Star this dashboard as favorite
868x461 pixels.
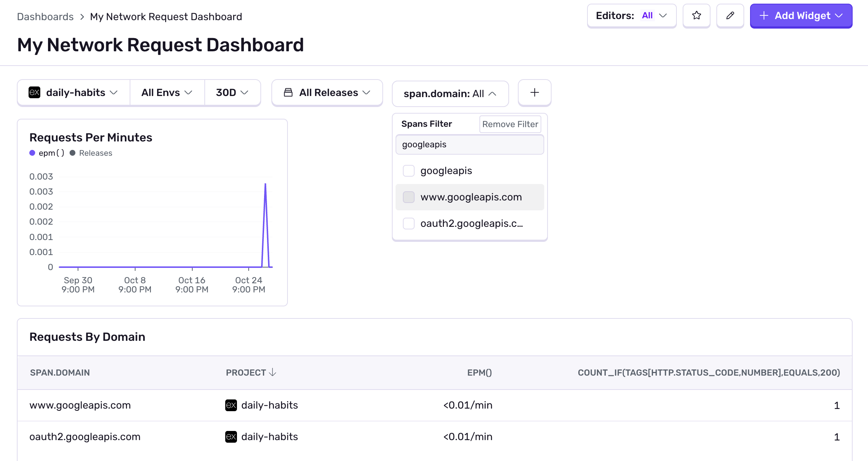tap(696, 16)
